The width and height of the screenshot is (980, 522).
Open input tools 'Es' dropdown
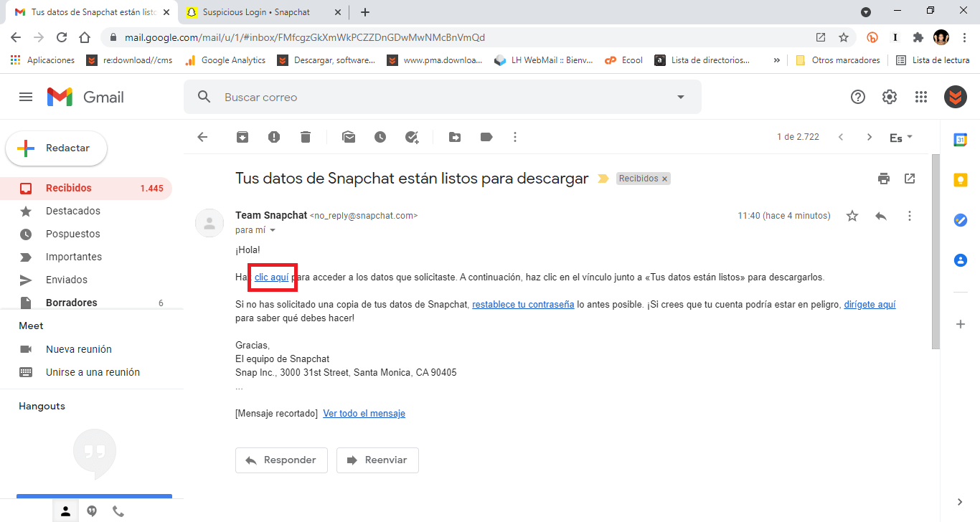coord(901,137)
